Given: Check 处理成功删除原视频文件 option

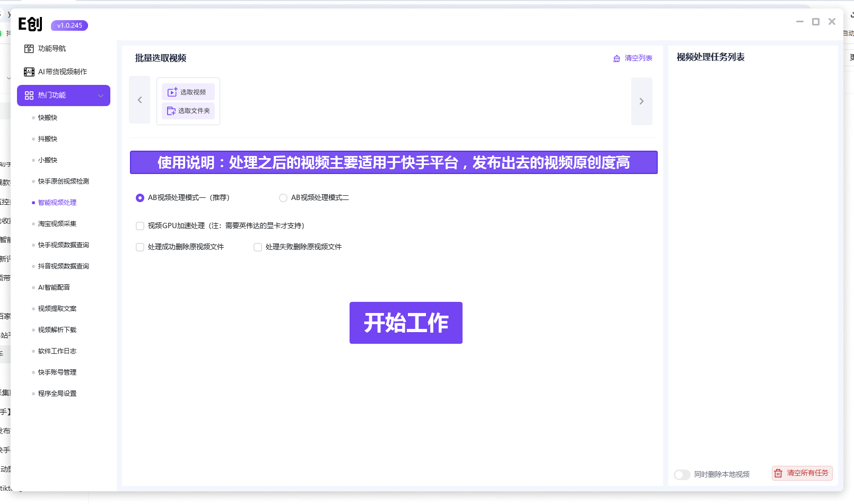Looking at the screenshot, I should (x=140, y=247).
